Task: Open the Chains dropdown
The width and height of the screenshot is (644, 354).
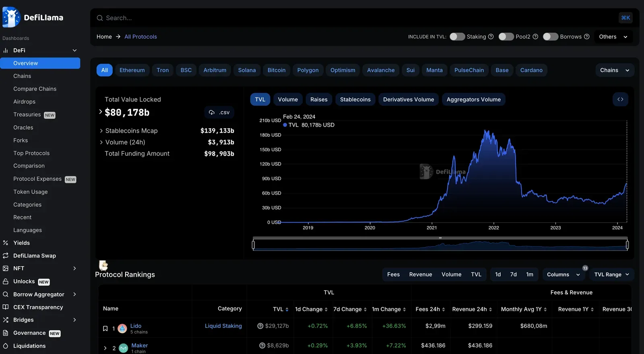Action: tap(615, 70)
